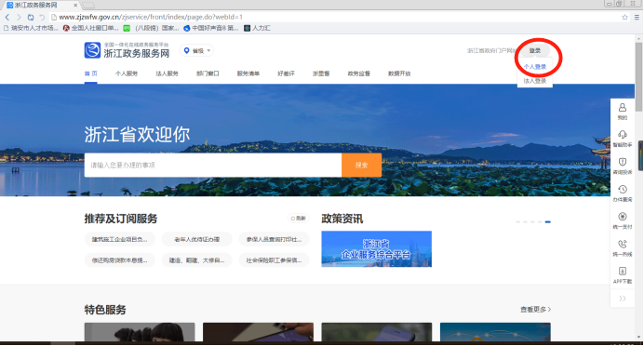The width and height of the screenshot is (644, 346).
Task: Open fourth 特色服务 card with blue arcs
Action: pyautogui.click(x=495, y=332)
